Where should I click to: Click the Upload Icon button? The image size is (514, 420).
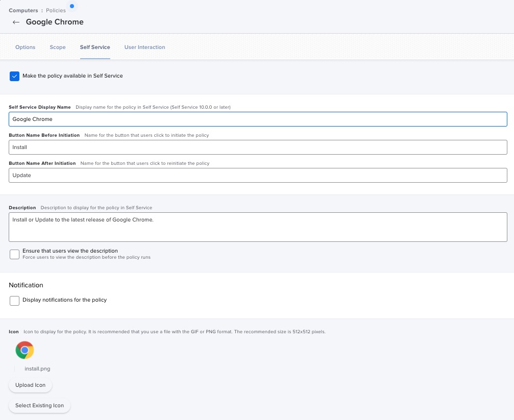click(30, 385)
